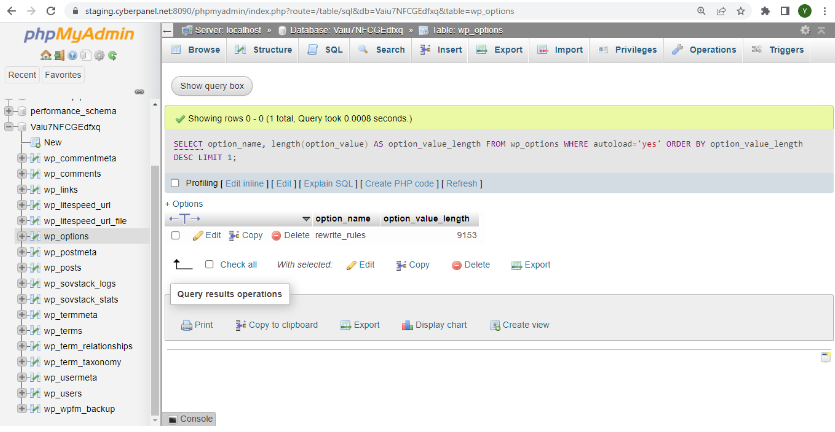Tick the Check all checkbox
Viewport: 835px width, 432px height.
pos(209,265)
